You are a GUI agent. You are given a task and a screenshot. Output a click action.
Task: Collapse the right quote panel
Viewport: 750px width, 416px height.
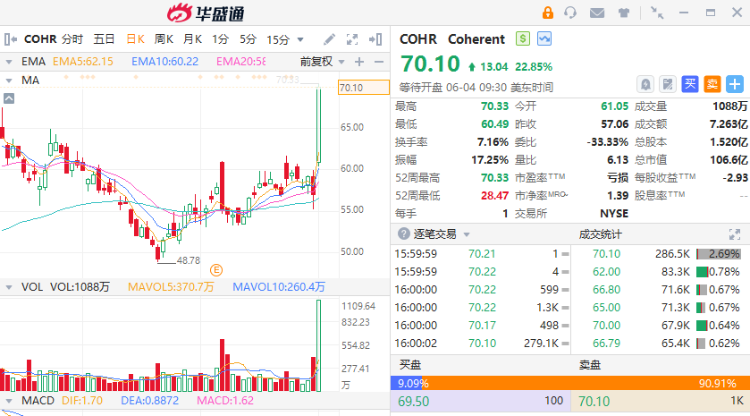[x=375, y=39]
